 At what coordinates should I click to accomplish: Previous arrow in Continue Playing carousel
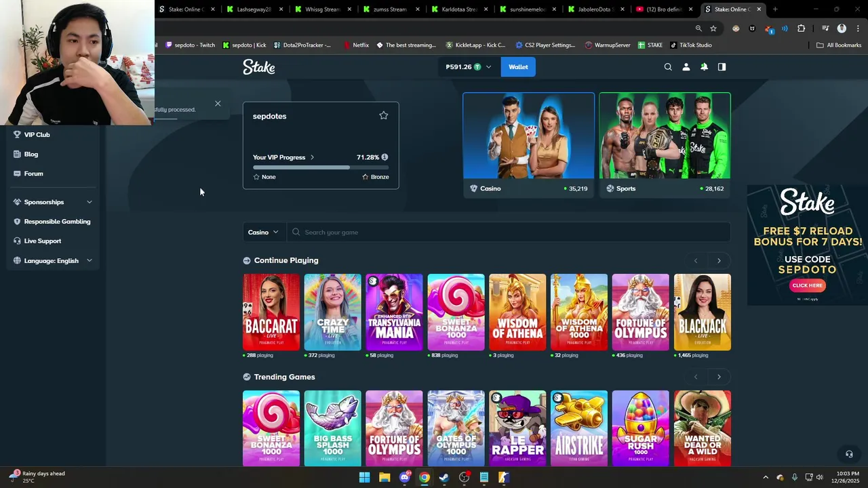695,261
